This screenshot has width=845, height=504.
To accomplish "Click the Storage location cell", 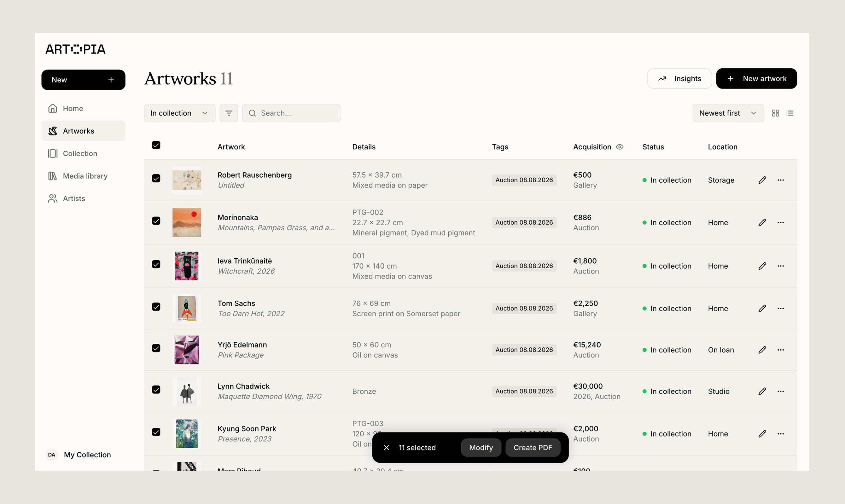I will pyautogui.click(x=721, y=180).
